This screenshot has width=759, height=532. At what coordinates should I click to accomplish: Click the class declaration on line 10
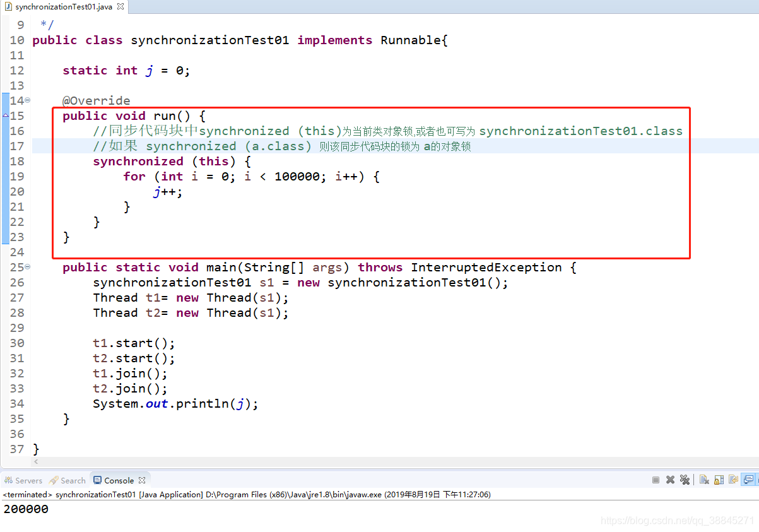coord(240,40)
